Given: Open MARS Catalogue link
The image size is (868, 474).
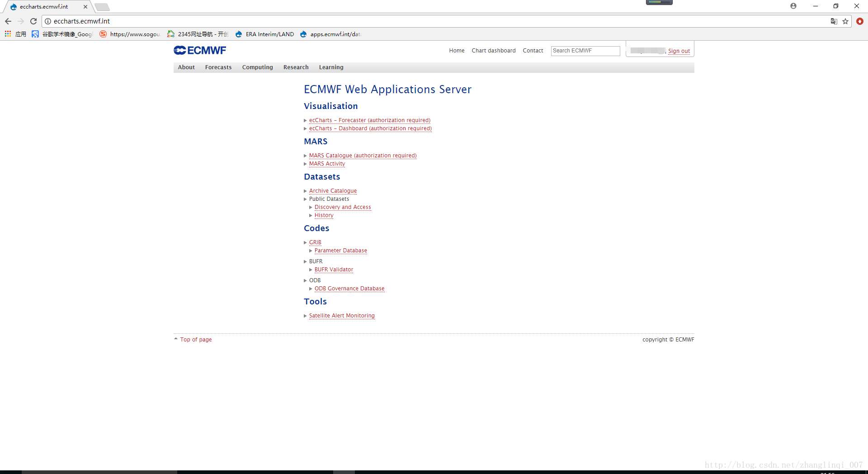Looking at the screenshot, I should pos(363,156).
